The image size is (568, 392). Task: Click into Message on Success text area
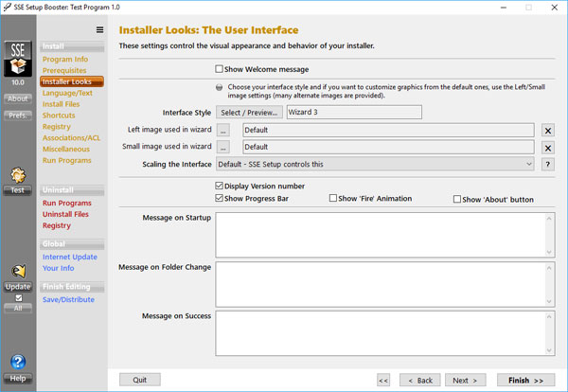click(x=381, y=333)
